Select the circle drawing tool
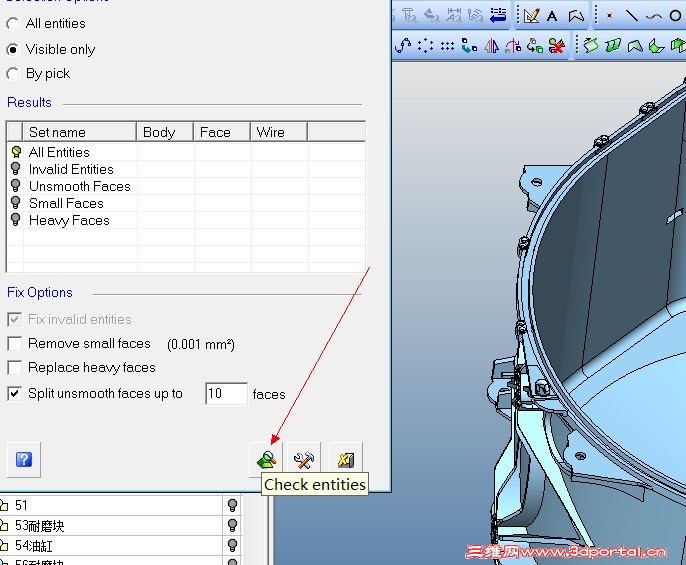The image size is (686, 565). [x=675, y=16]
